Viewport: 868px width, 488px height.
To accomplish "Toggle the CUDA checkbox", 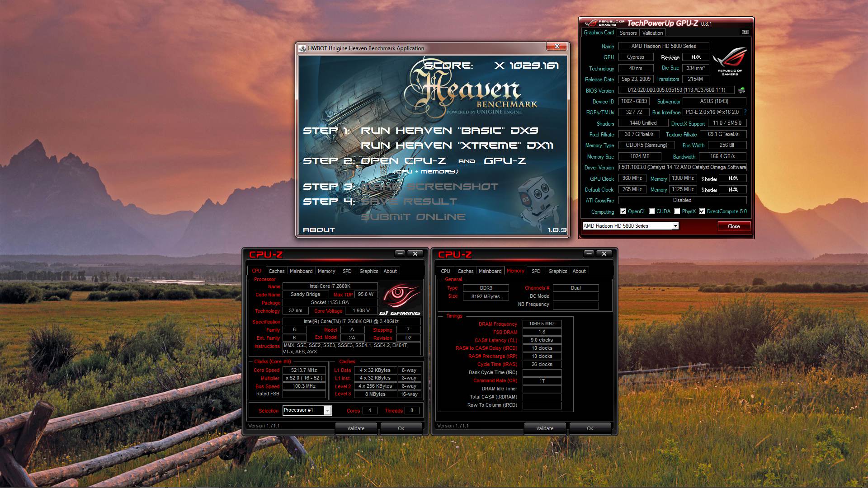I will pos(652,211).
